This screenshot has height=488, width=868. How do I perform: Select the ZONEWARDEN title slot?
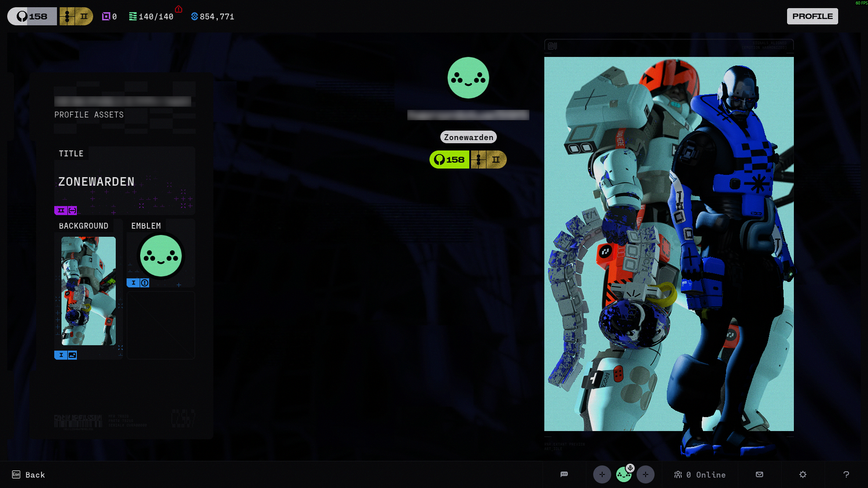coord(124,182)
